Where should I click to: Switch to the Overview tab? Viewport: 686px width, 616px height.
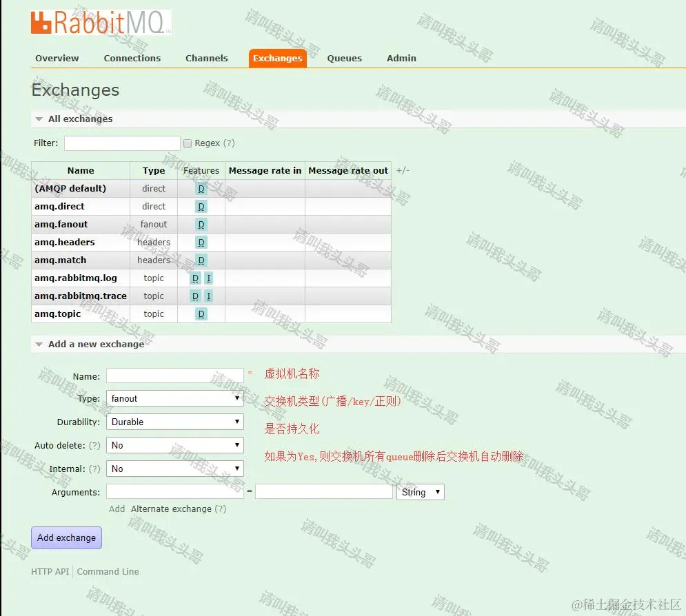tap(57, 58)
